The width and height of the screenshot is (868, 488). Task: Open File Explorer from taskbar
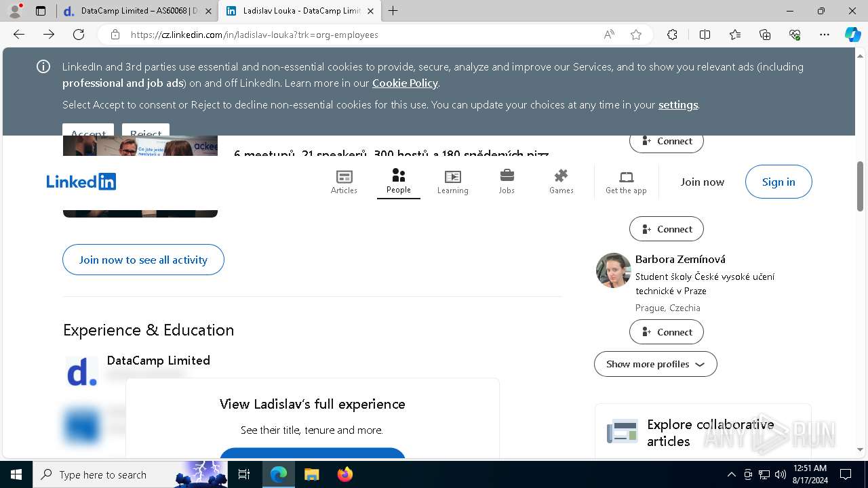click(311, 474)
